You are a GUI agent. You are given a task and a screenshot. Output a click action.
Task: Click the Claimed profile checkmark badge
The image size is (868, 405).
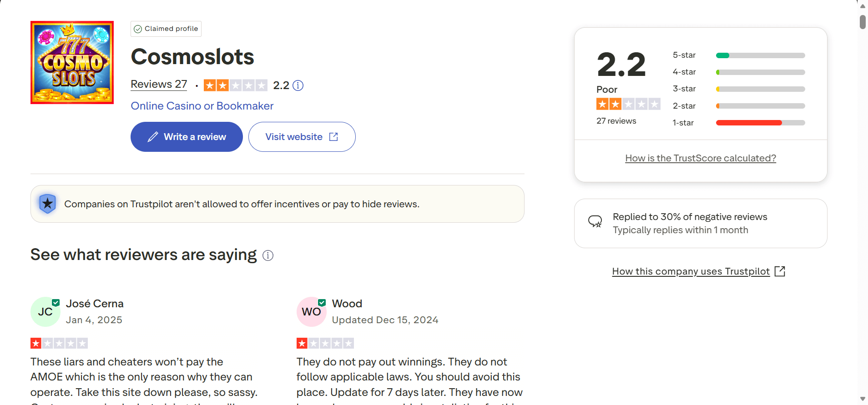(138, 29)
